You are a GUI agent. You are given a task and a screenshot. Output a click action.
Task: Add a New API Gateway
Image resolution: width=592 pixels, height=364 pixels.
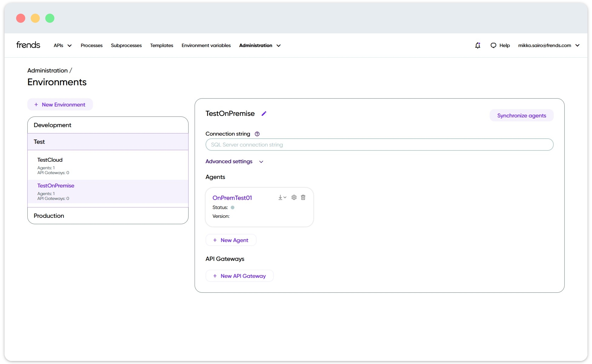240,276
